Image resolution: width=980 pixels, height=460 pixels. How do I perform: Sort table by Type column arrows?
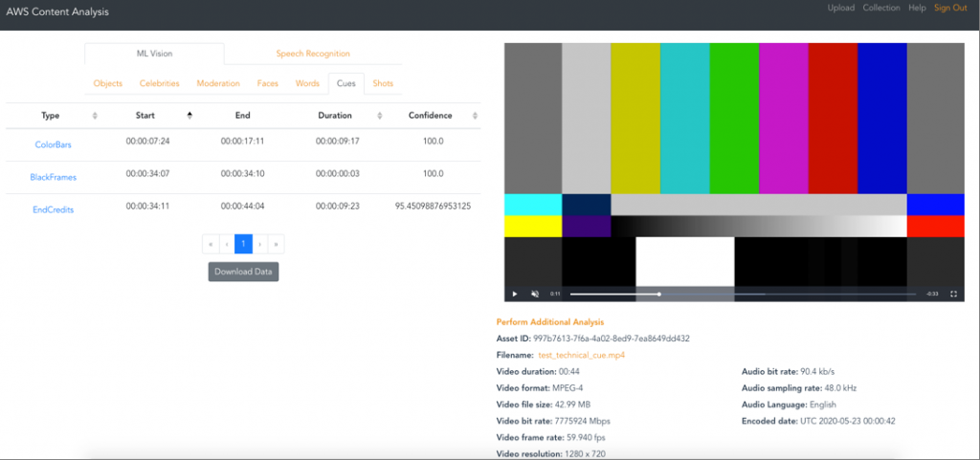95,116
